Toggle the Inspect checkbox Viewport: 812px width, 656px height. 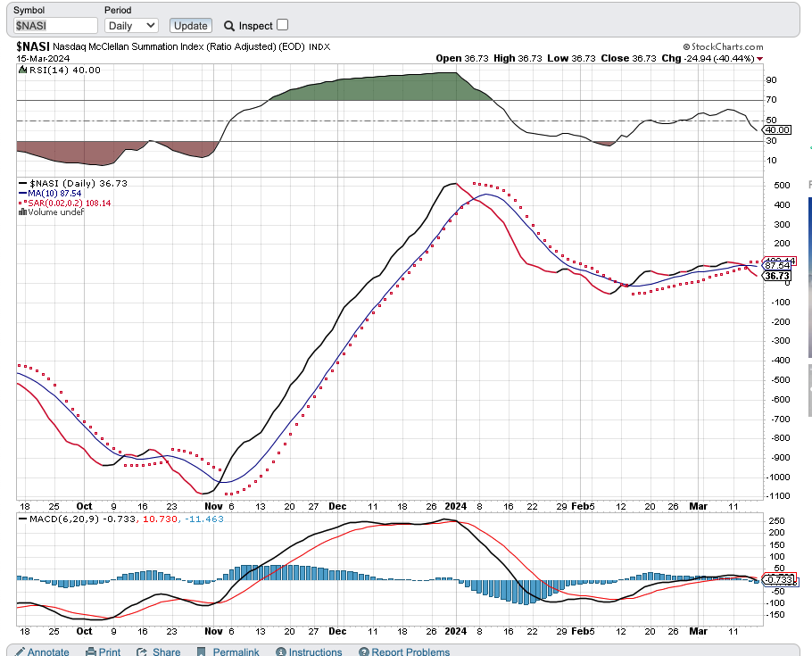[282, 25]
